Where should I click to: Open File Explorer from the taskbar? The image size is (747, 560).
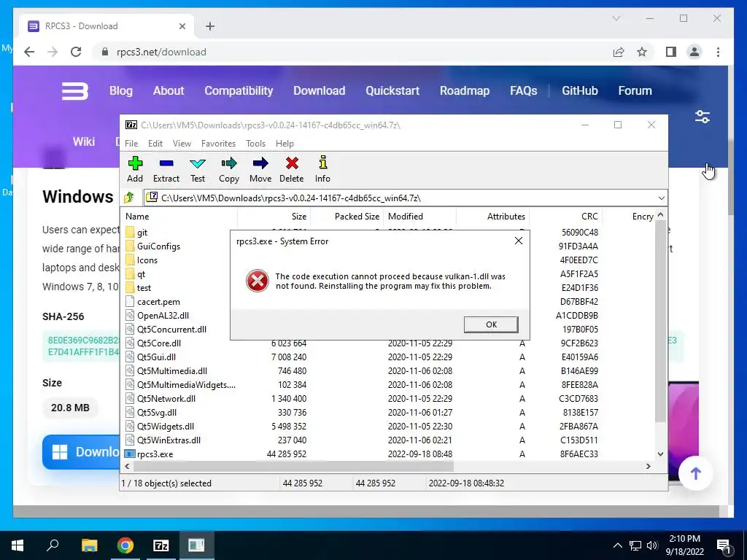[89, 545]
